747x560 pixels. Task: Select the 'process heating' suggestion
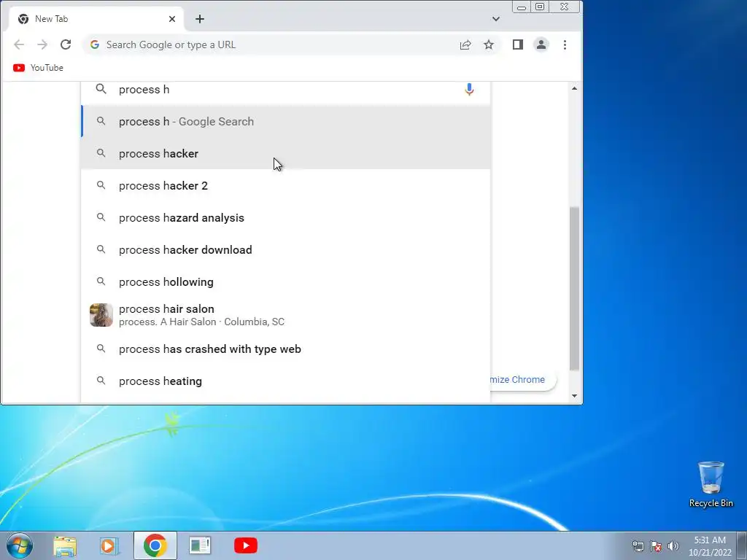[x=286, y=381]
